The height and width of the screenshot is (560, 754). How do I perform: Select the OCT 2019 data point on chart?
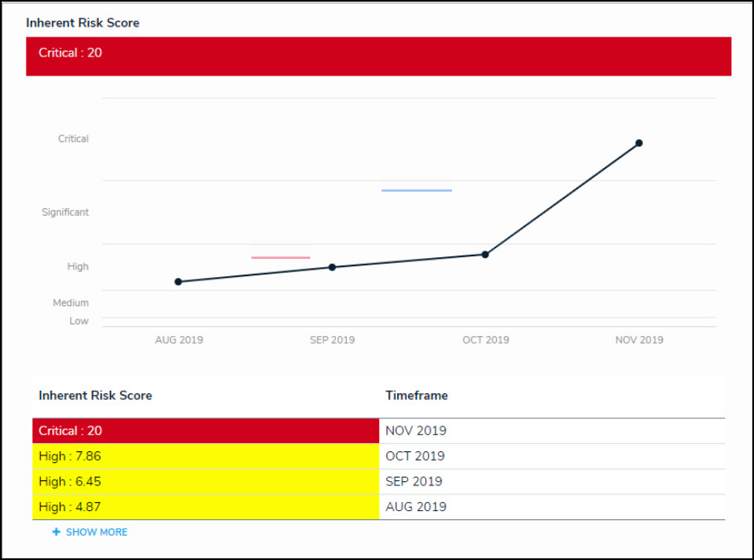[x=485, y=255]
